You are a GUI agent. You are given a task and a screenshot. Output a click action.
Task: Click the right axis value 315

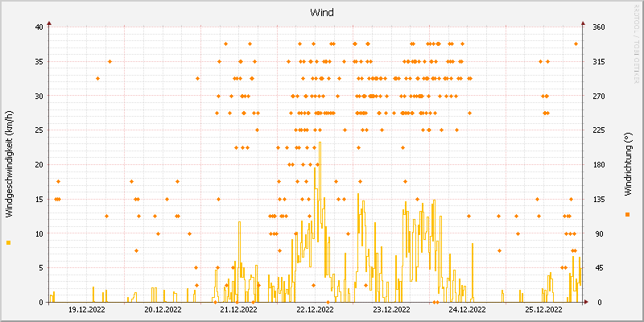599,62
